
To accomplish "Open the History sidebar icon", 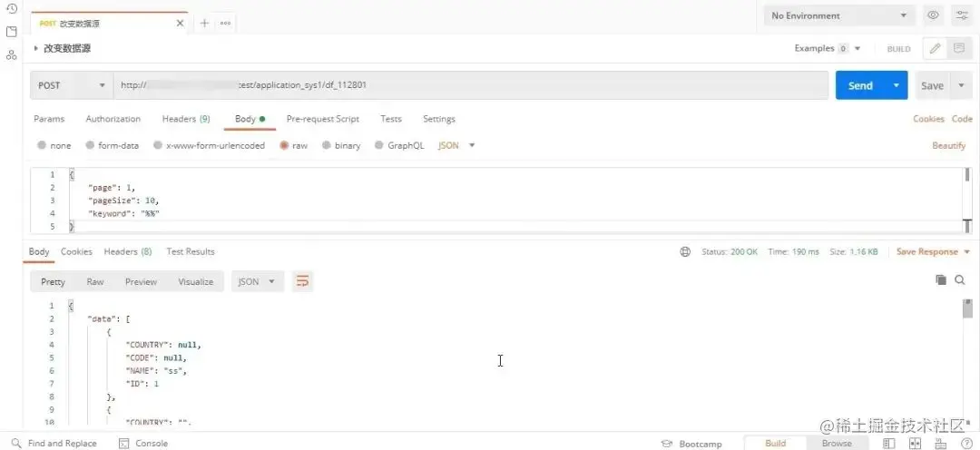I will (11, 9).
